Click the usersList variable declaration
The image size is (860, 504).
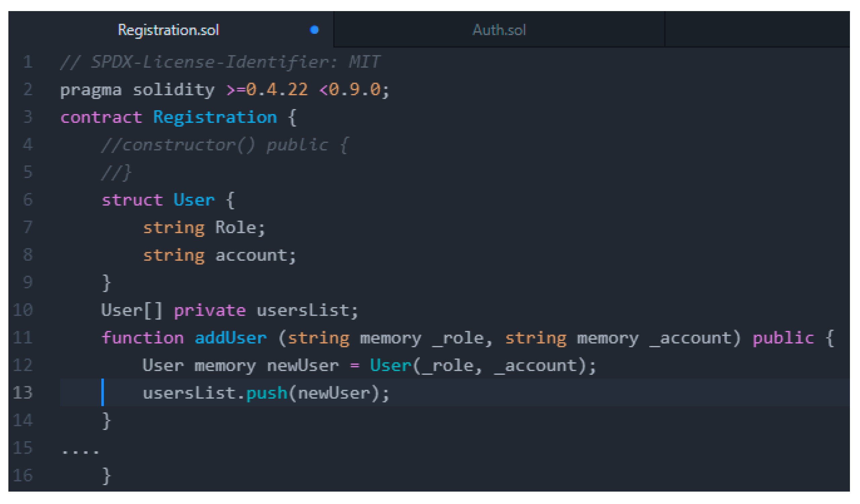(303, 310)
